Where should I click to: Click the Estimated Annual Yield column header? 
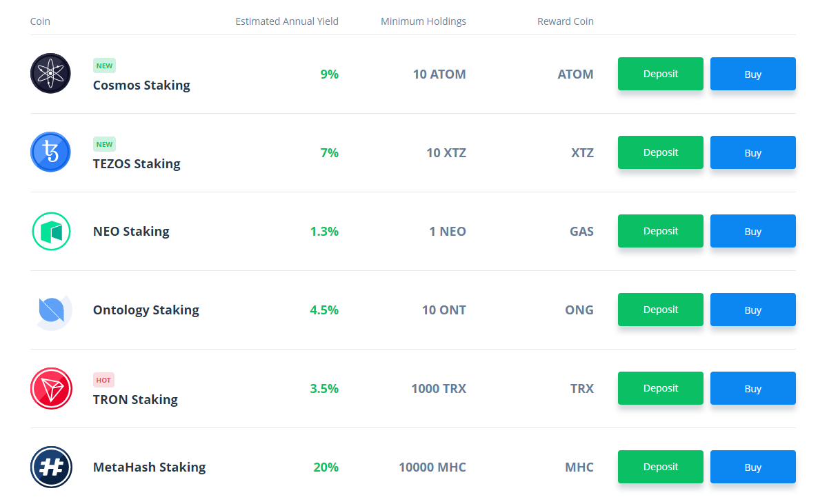coord(287,21)
